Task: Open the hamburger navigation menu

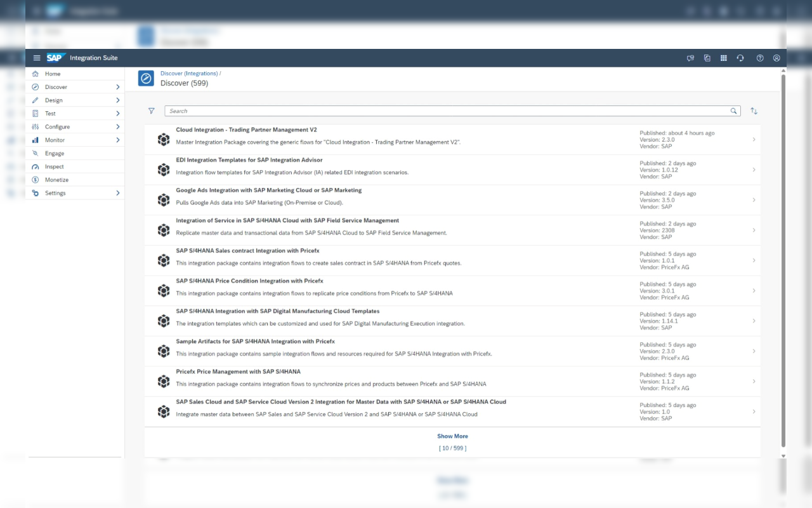Action: click(x=37, y=58)
